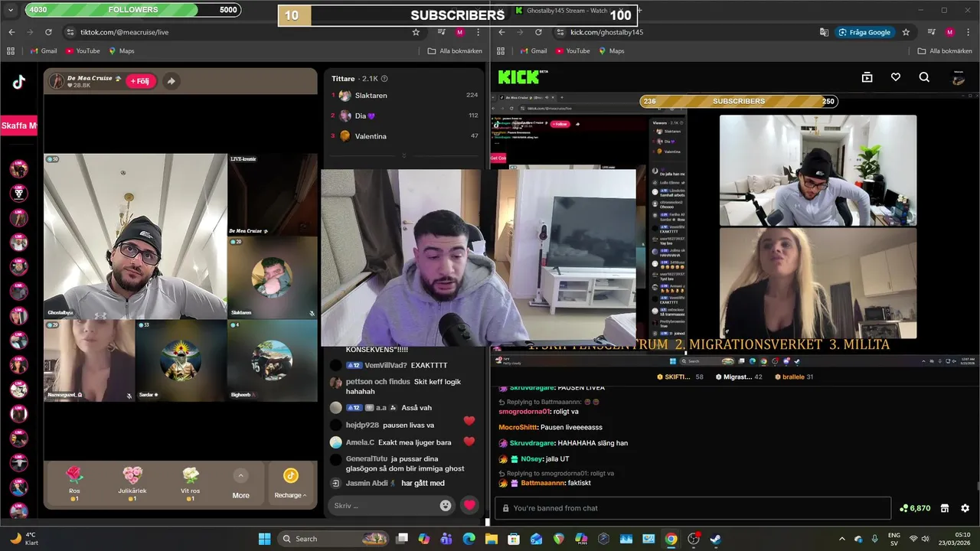Open YouTube bookmark in TikTok window
Image resolution: width=980 pixels, height=551 pixels.
point(83,51)
